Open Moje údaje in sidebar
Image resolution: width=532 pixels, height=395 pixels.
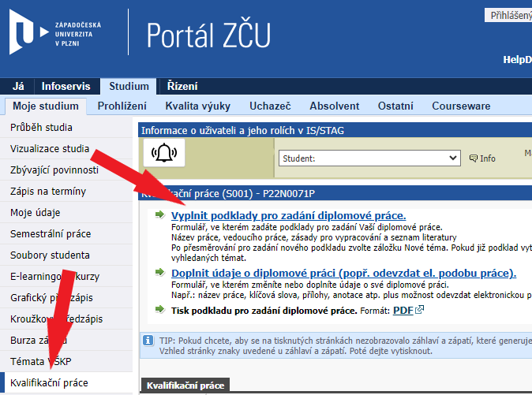[66, 213]
